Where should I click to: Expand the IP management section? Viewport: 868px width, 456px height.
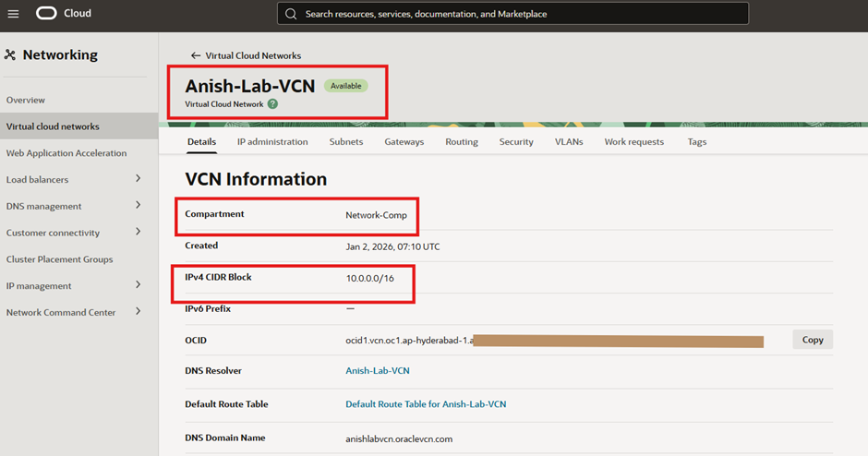(x=138, y=285)
